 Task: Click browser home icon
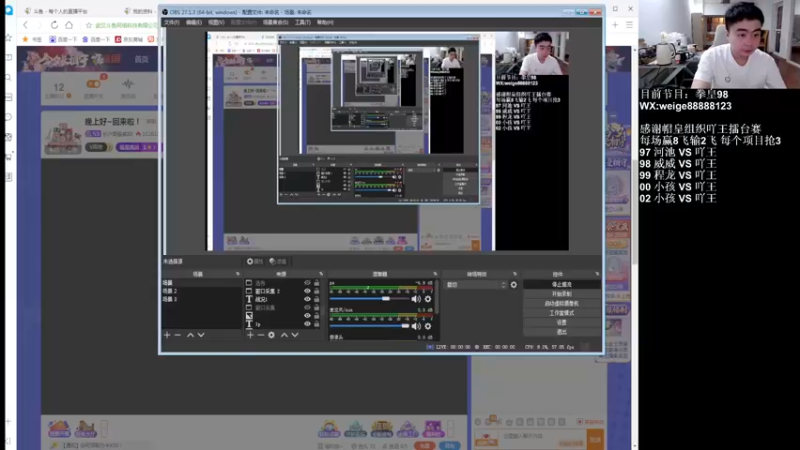(x=69, y=25)
